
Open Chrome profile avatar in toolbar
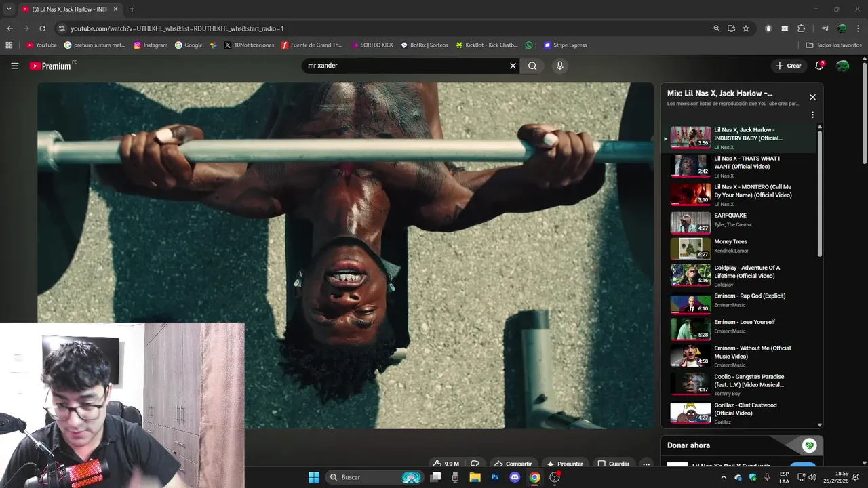click(x=842, y=28)
